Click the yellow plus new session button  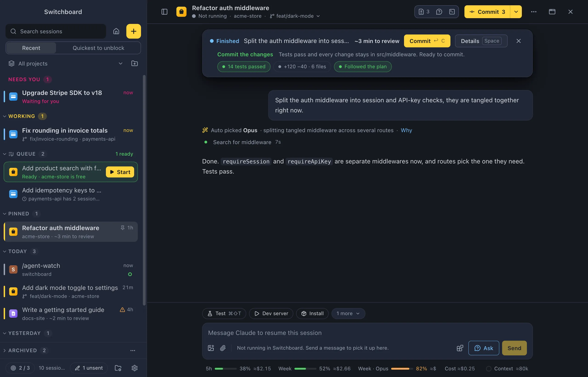point(133,31)
